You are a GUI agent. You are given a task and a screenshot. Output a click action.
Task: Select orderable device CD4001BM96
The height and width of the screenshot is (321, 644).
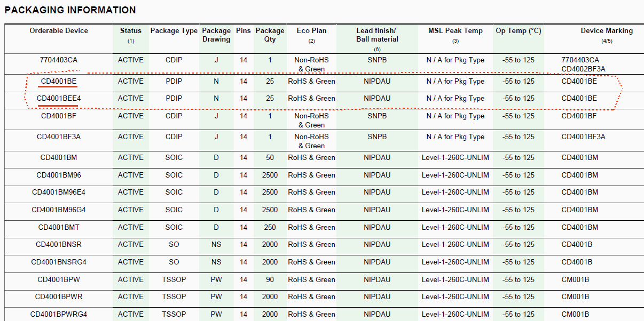59,175
